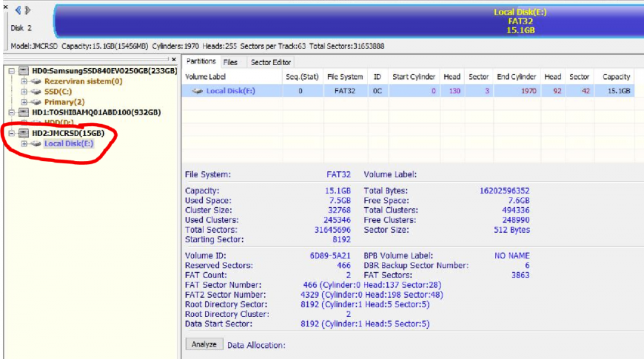Expand the Rezerviran sistem(0) node

tap(24, 81)
